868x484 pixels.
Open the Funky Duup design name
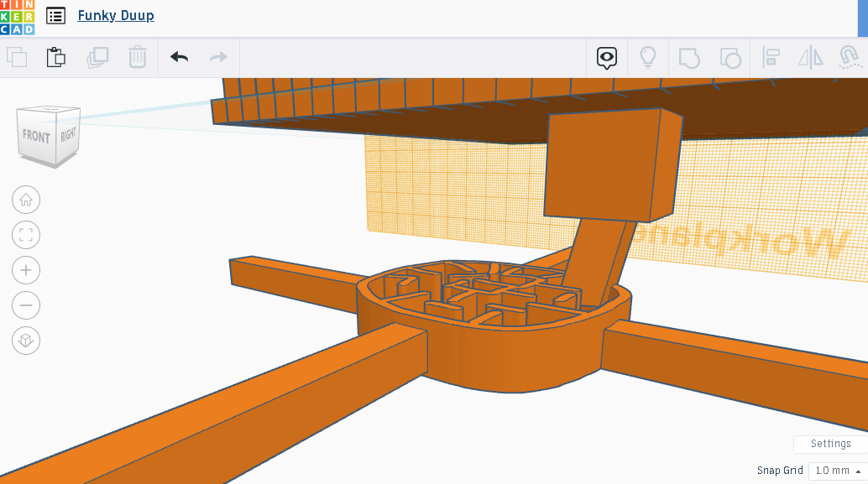[116, 15]
